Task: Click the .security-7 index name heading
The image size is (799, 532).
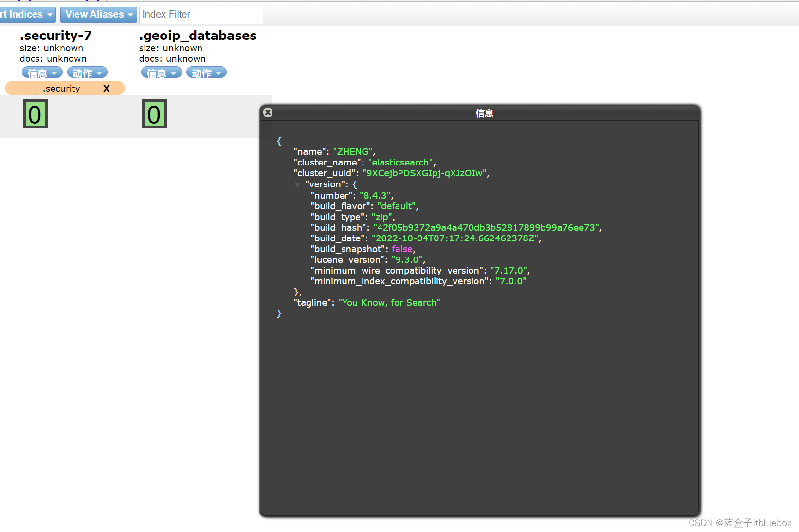Action: pos(55,36)
